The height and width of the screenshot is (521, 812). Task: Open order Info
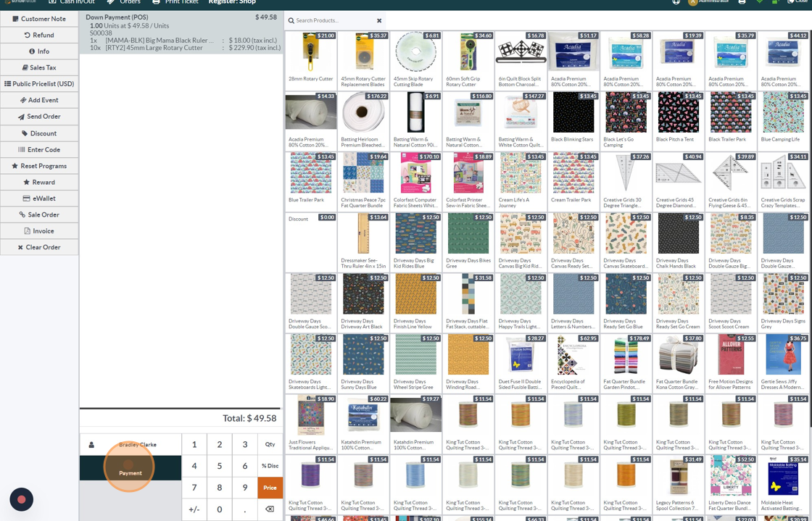click(39, 51)
